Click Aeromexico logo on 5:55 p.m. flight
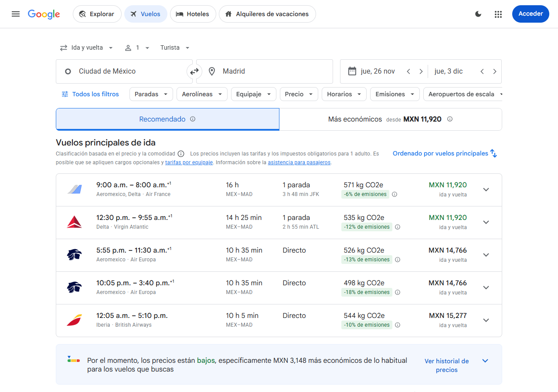The image size is (558, 392). tap(75, 255)
